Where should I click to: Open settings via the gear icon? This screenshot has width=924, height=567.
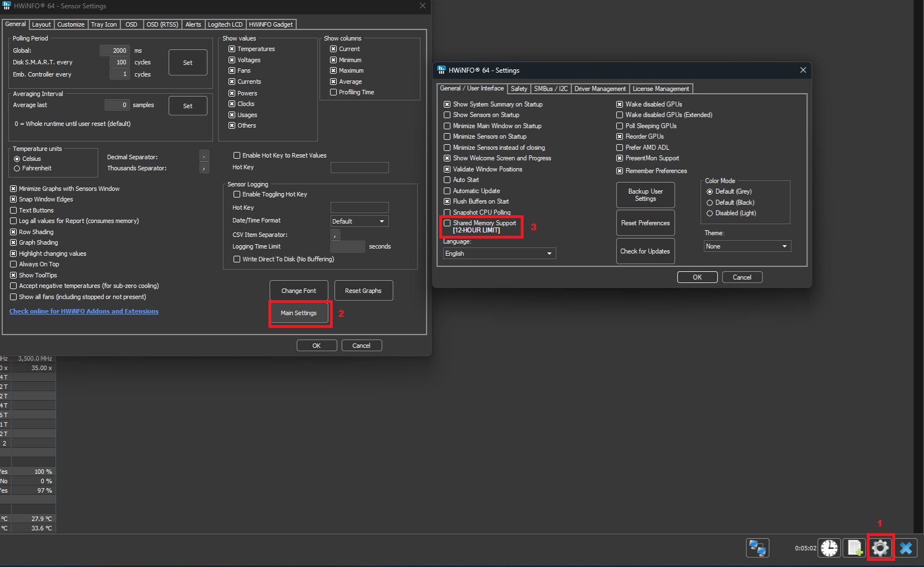click(x=880, y=548)
